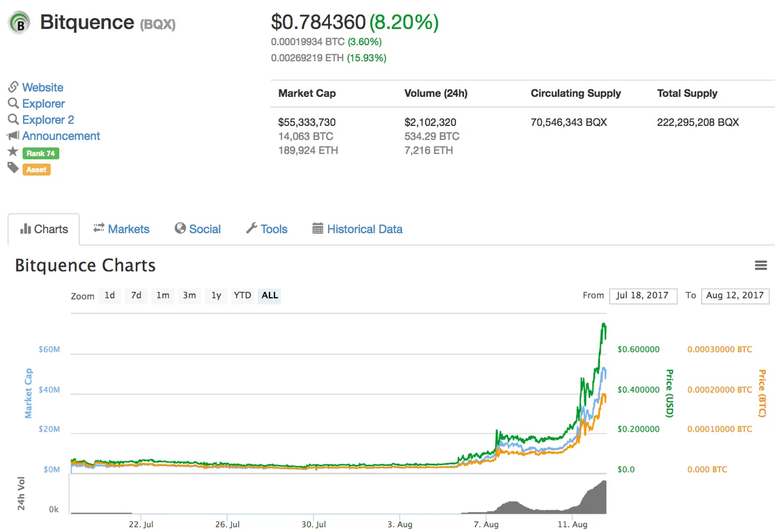Click the magnifier icon beside Explorer 2

click(13, 120)
